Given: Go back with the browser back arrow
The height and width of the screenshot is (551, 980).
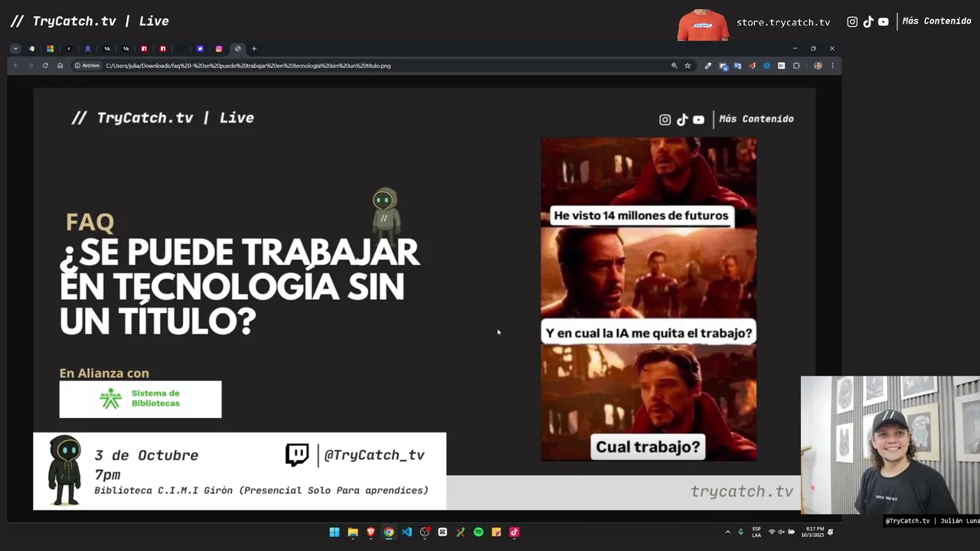Looking at the screenshot, I should point(16,66).
